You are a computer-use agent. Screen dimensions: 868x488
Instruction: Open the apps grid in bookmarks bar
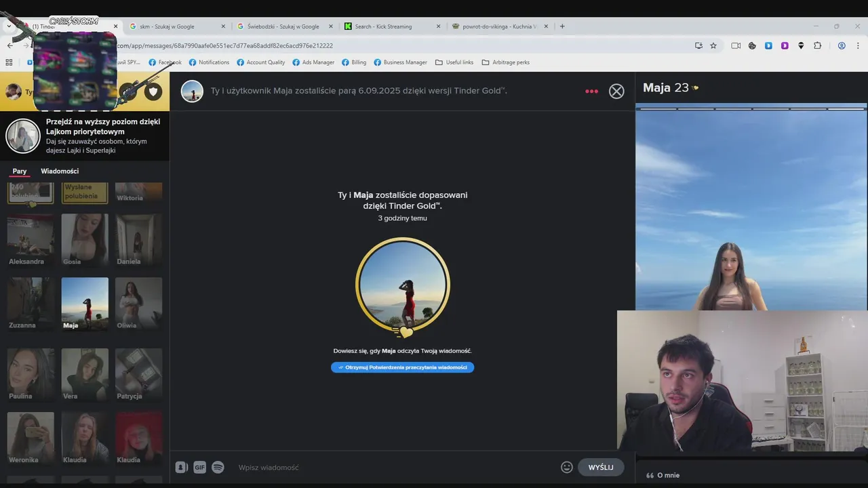click(9, 62)
